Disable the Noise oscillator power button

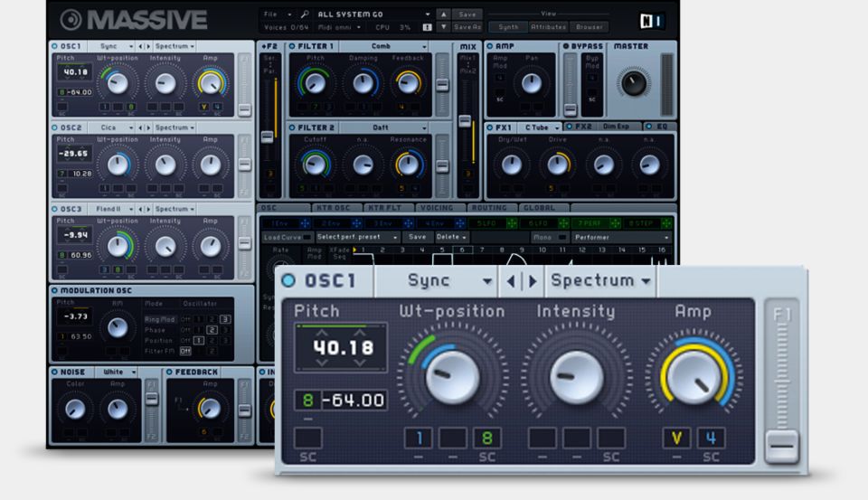coord(54,372)
